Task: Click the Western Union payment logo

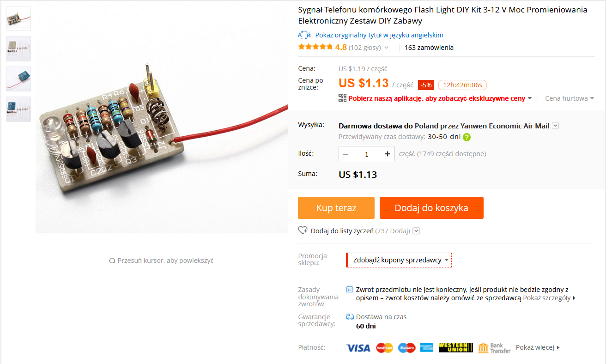Action: coord(455,348)
